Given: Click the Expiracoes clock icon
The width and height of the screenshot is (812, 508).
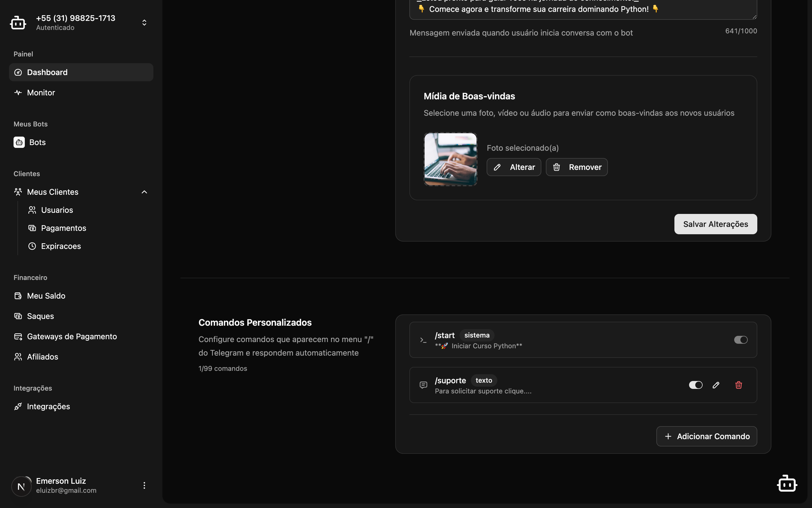Looking at the screenshot, I should tap(32, 246).
